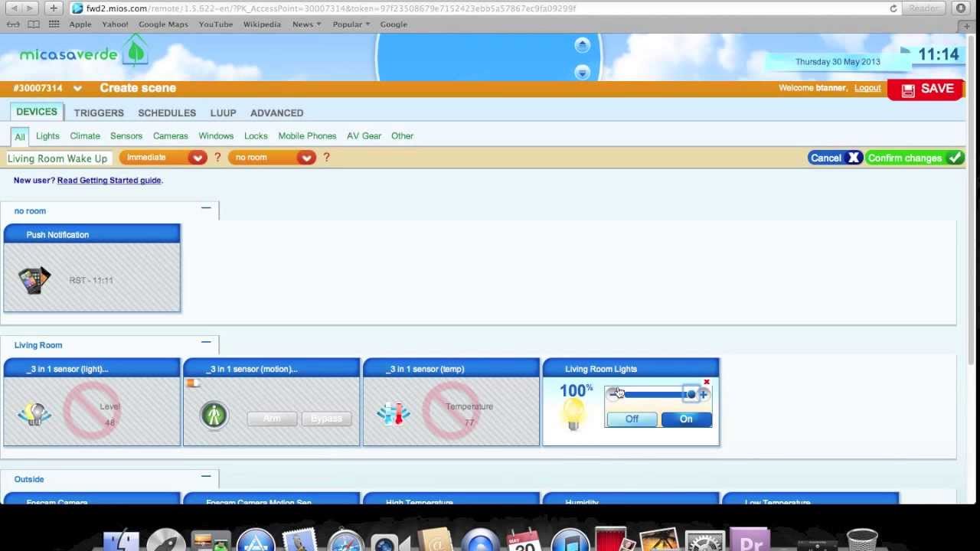Click the green motion sensor icon
Viewport: 980px width, 551px height.
point(214,415)
